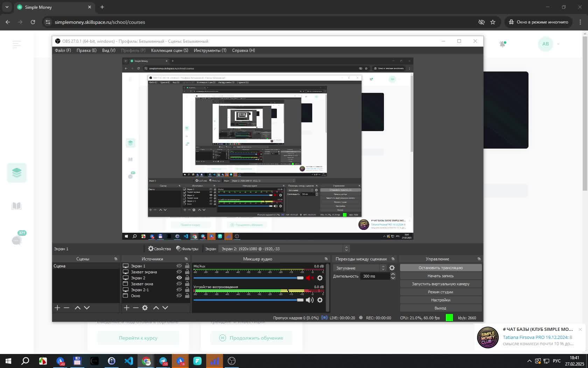Click Остановить трансляцию button

441,268
